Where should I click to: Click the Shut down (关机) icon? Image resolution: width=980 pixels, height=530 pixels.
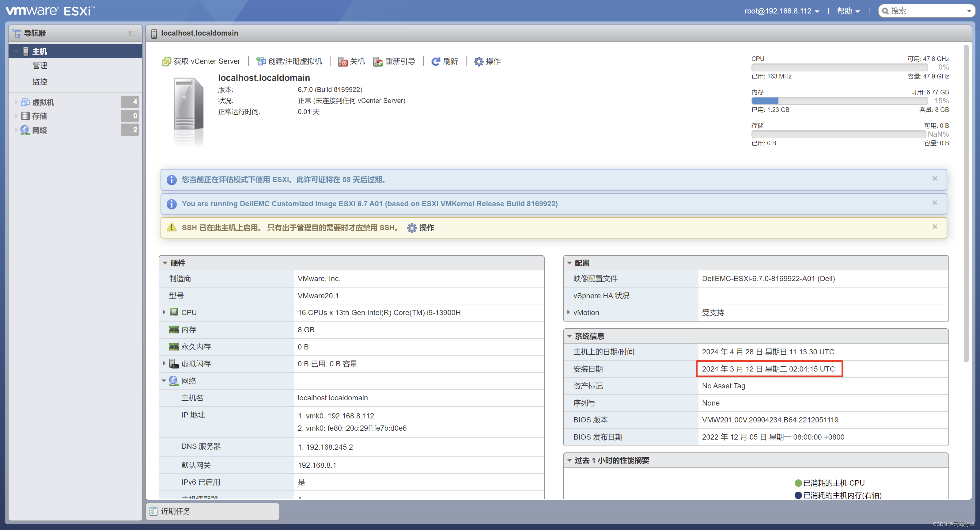point(342,61)
